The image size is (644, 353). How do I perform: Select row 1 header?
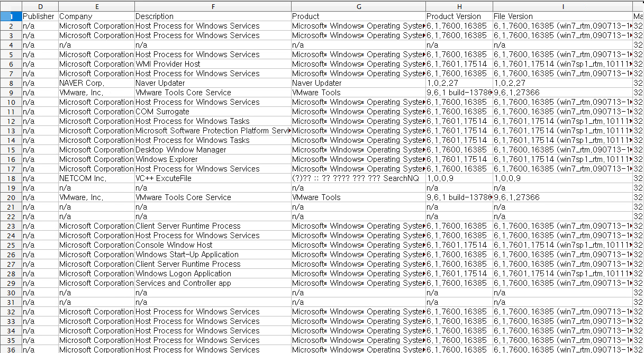[x=11, y=16]
